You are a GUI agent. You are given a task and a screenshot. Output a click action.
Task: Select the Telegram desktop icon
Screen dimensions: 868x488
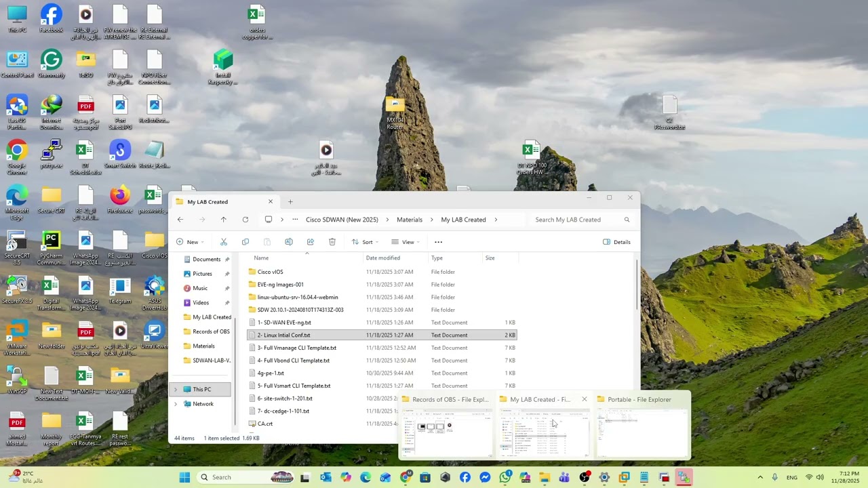pyautogui.click(x=120, y=289)
